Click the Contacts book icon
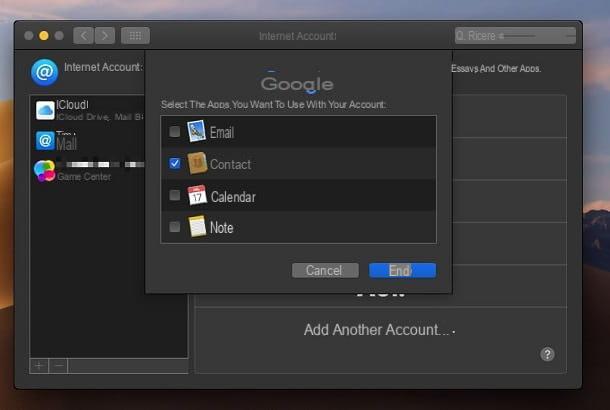610x410 pixels. pos(197,163)
